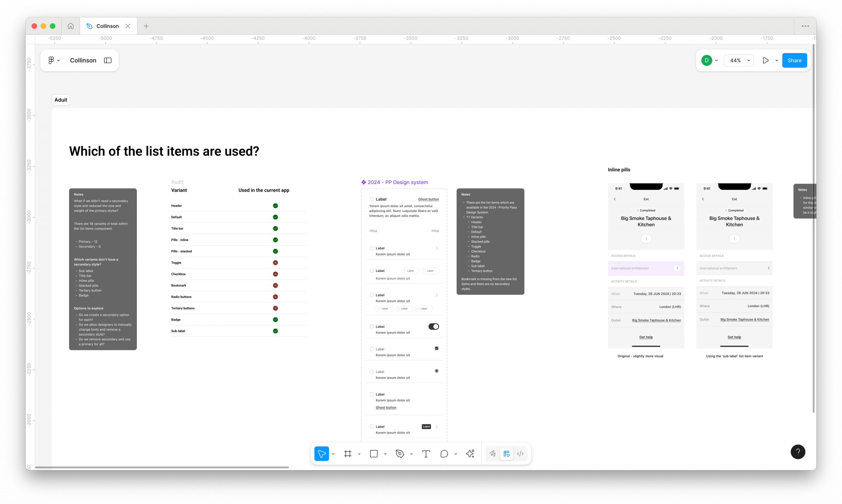Open a new tab with plus button

point(146,26)
